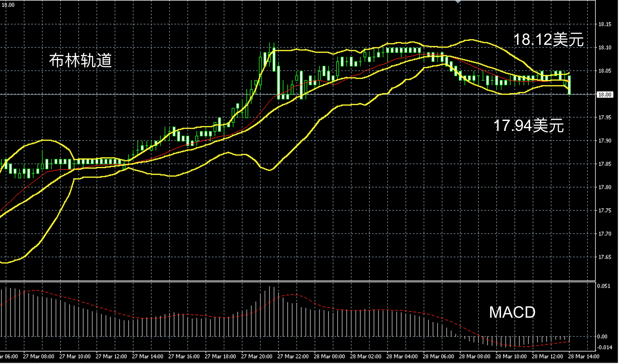Click the 18.12美元 annotation label

click(x=548, y=39)
